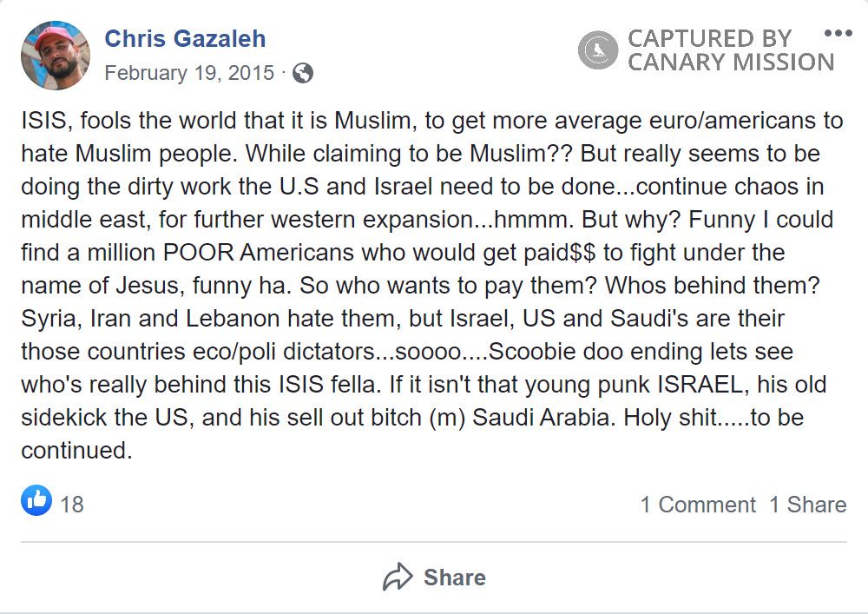Viewport: 868px width, 614px height.
Task: Click the three-dot menu beside the watermark
Action: (x=839, y=33)
